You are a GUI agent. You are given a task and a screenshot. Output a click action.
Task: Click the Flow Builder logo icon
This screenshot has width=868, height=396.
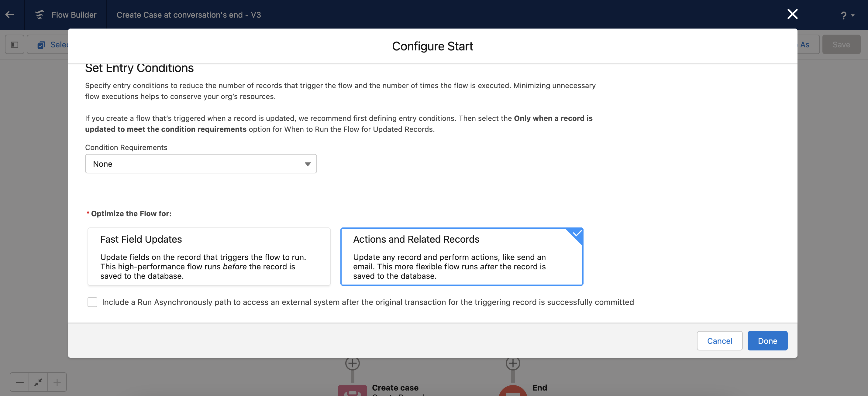40,15
